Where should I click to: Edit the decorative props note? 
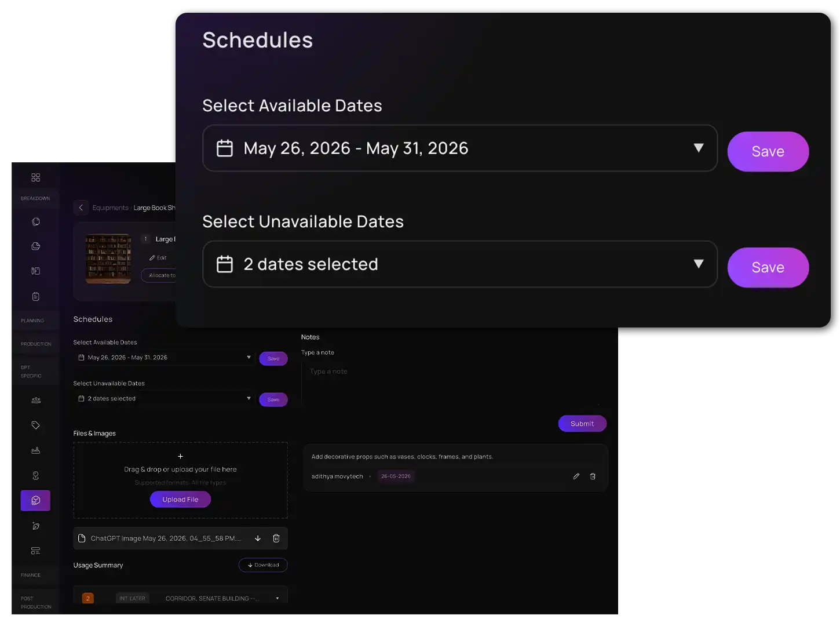click(576, 476)
